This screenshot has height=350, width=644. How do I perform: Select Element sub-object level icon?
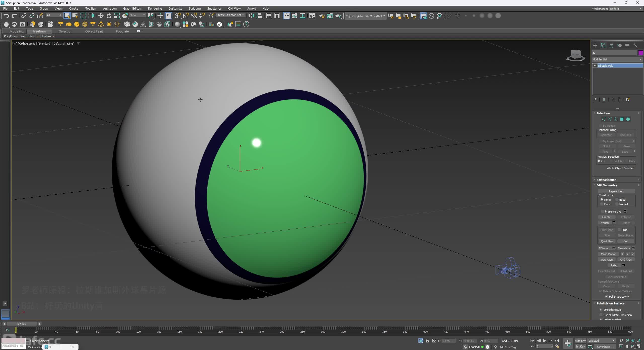pyautogui.click(x=628, y=119)
